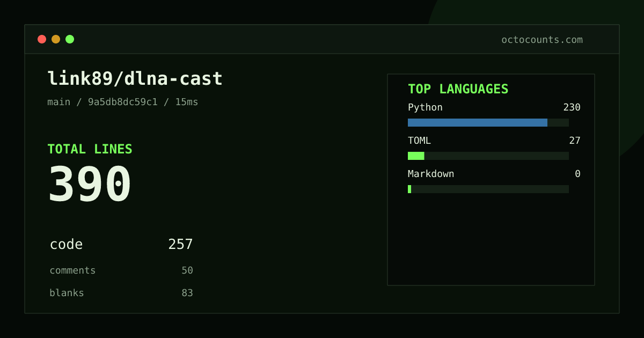Click the Markdown language label
This screenshot has width=644, height=338.
tap(431, 174)
